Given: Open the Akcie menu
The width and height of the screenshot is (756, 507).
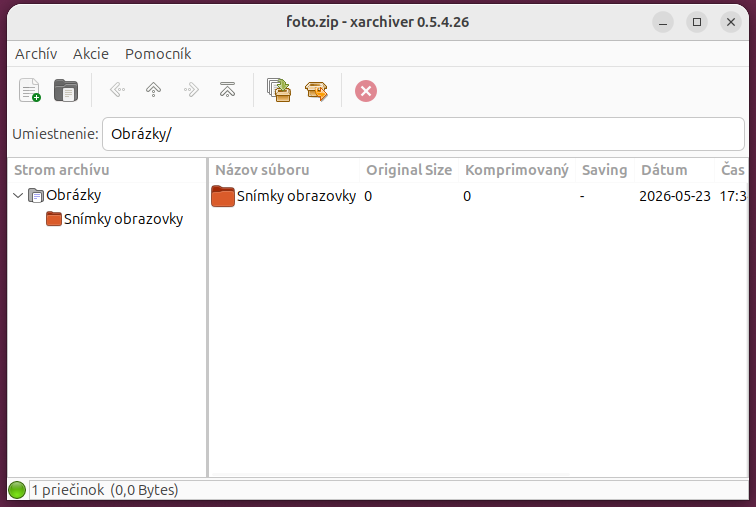Looking at the screenshot, I should [91, 54].
